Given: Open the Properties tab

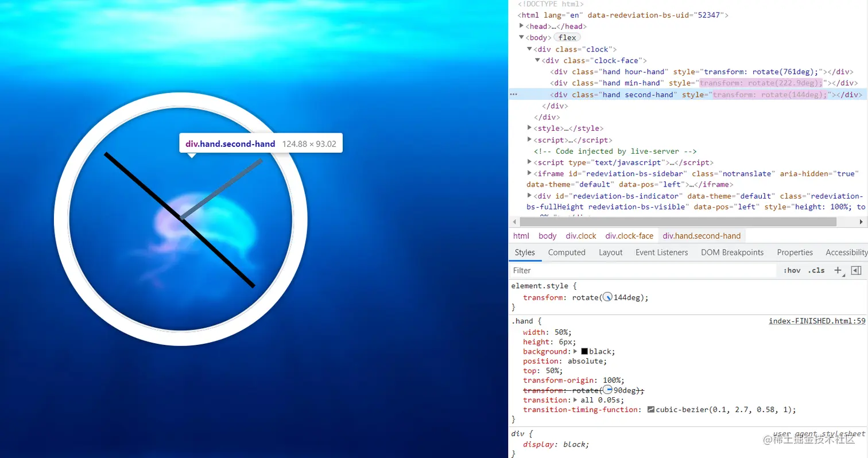Looking at the screenshot, I should (795, 253).
